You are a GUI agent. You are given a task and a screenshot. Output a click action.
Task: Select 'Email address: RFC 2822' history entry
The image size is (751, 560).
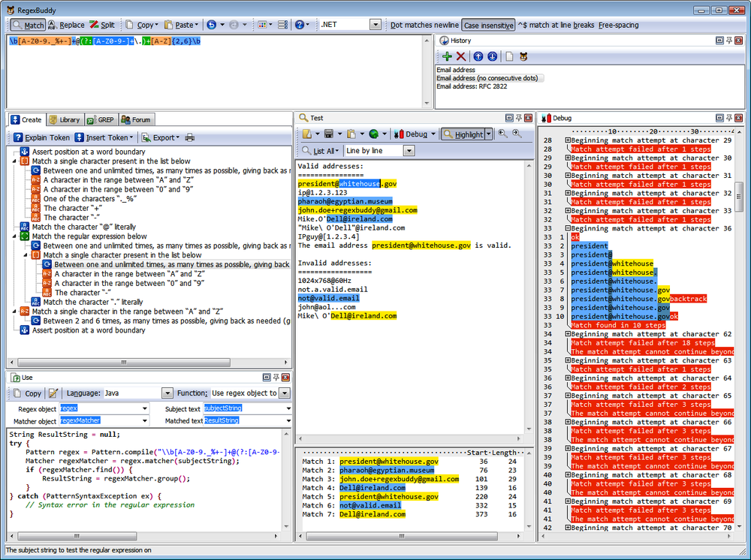[472, 86]
